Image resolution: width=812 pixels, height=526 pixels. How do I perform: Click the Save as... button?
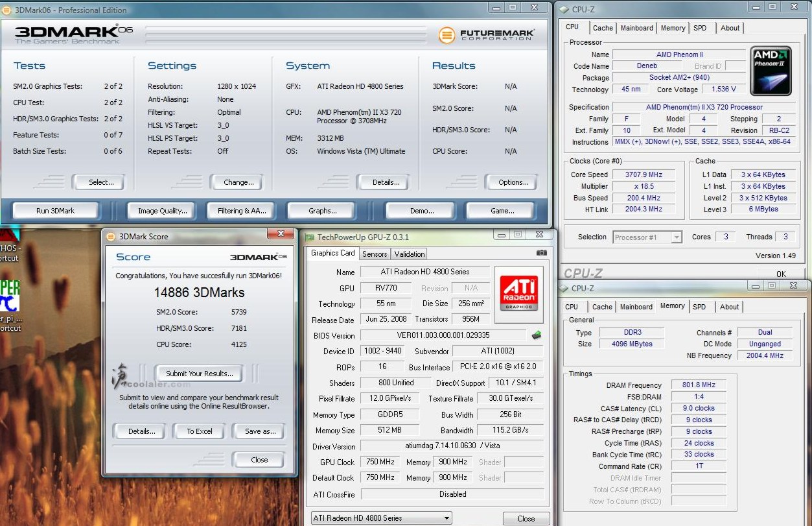click(x=260, y=431)
